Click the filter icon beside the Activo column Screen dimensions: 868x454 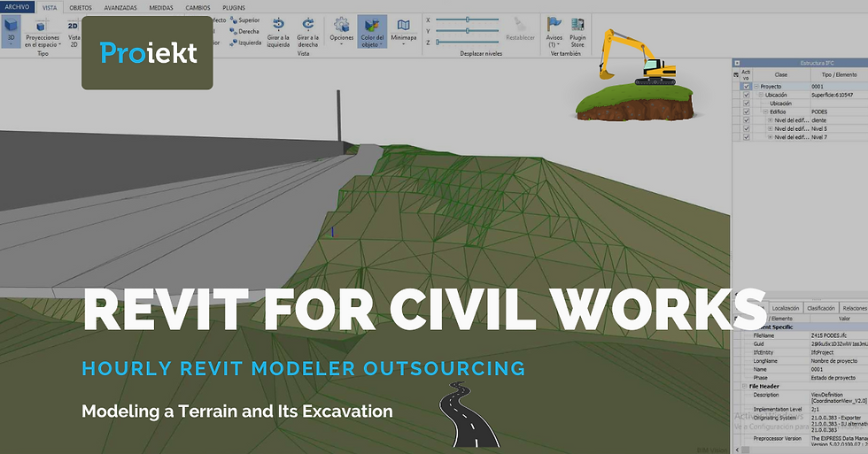(x=736, y=74)
